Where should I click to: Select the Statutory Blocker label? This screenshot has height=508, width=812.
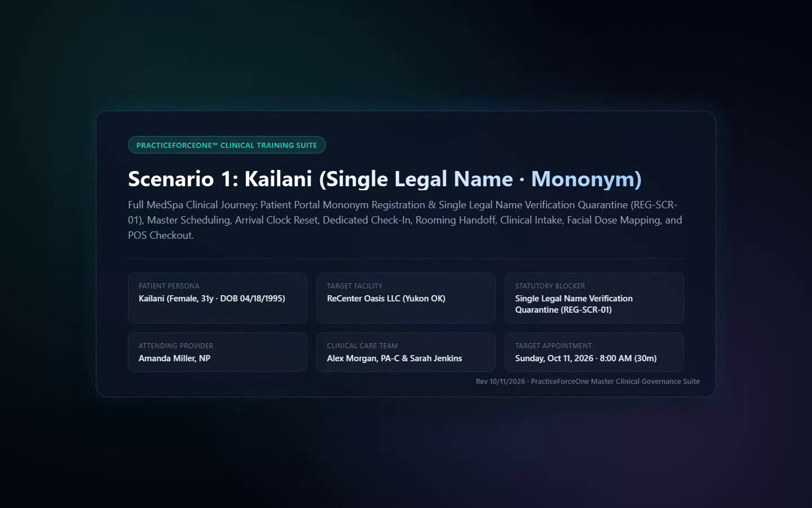[550, 286]
